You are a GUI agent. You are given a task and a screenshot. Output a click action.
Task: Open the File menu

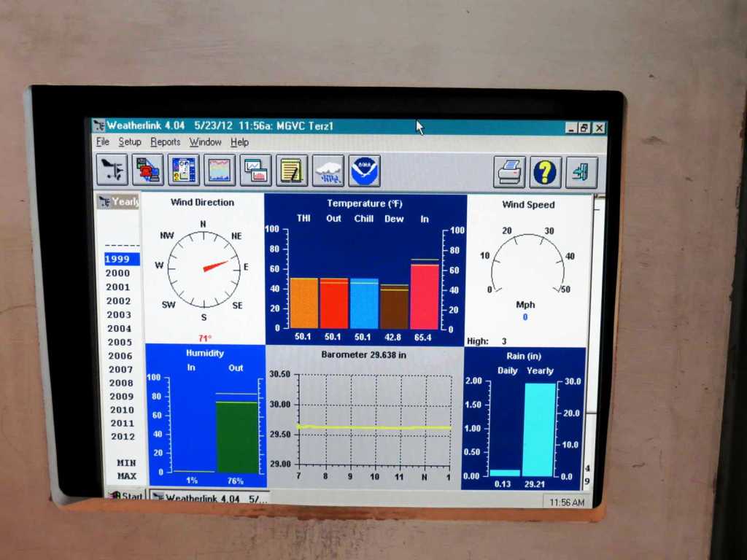(x=102, y=141)
